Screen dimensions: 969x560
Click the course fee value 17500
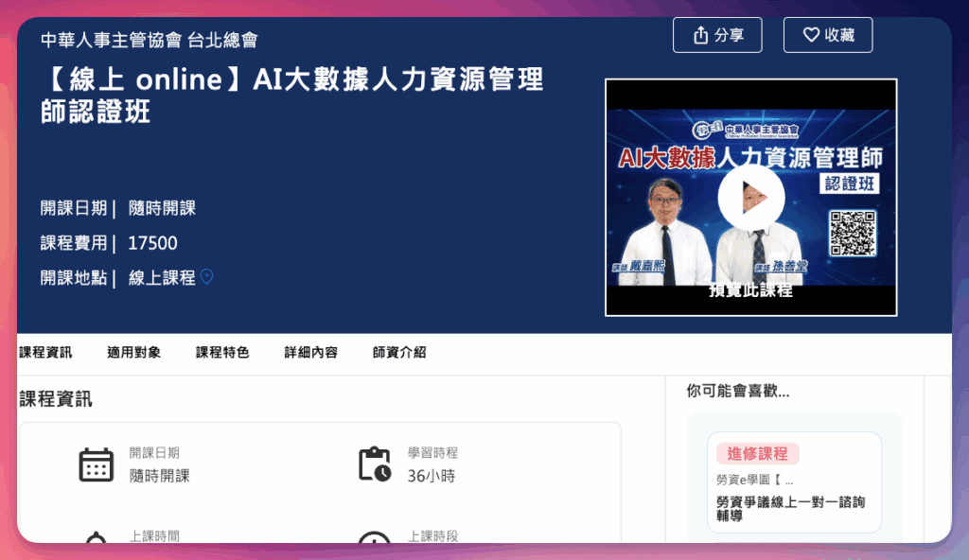(152, 243)
